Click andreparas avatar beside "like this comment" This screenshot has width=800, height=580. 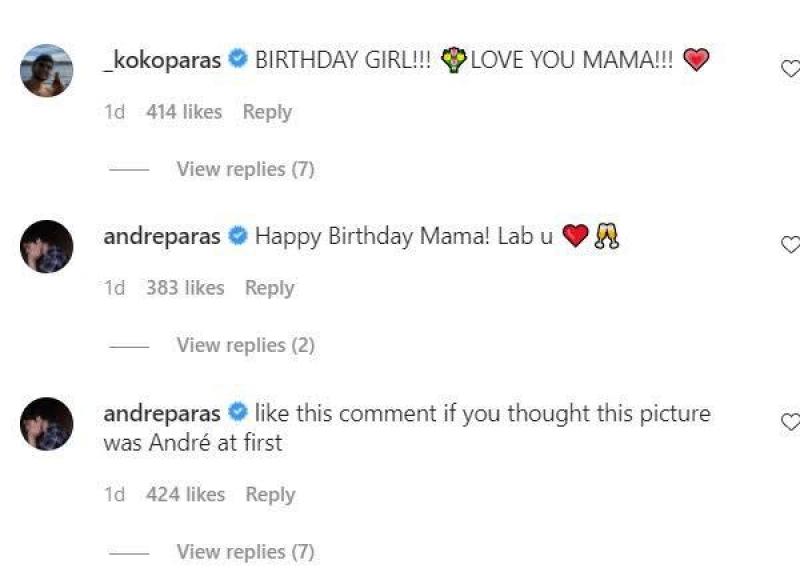point(46,423)
